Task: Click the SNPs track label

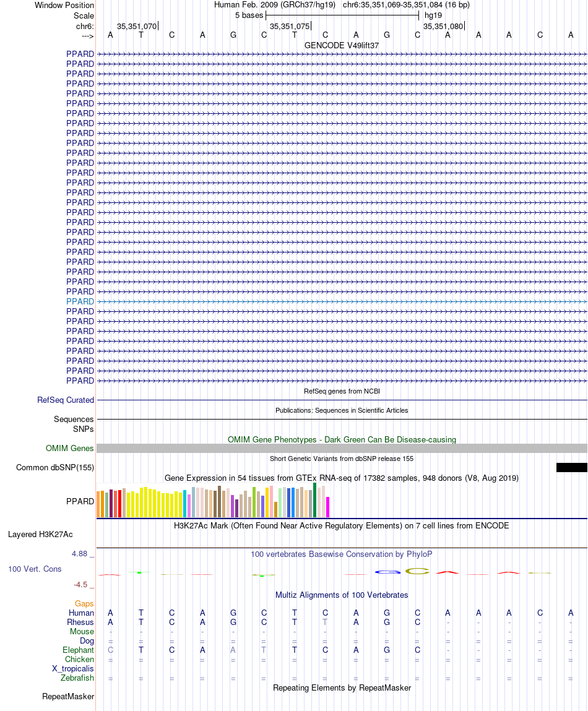Action: (x=83, y=429)
